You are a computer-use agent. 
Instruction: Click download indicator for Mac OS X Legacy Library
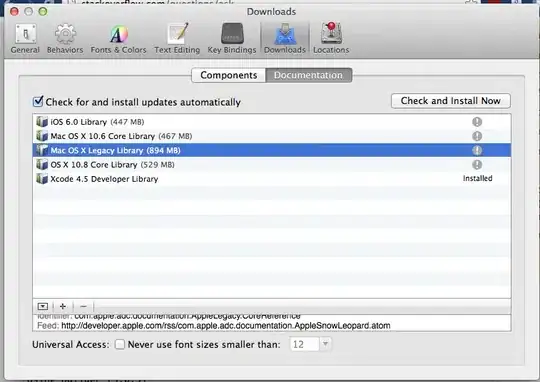pyautogui.click(x=477, y=150)
